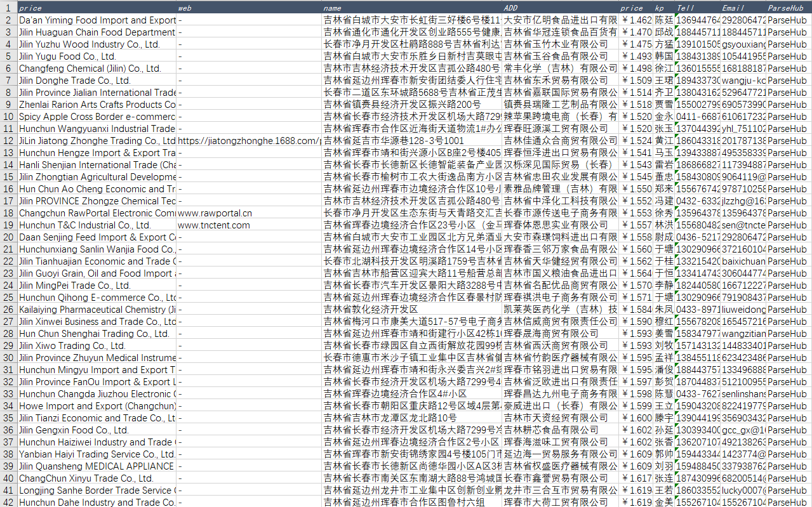Image resolution: width=812 pixels, height=507 pixels.
Task: Select address cell '吉林省吉林市龙潭区龙北路10号'
Action: click(x=412, y=418)
